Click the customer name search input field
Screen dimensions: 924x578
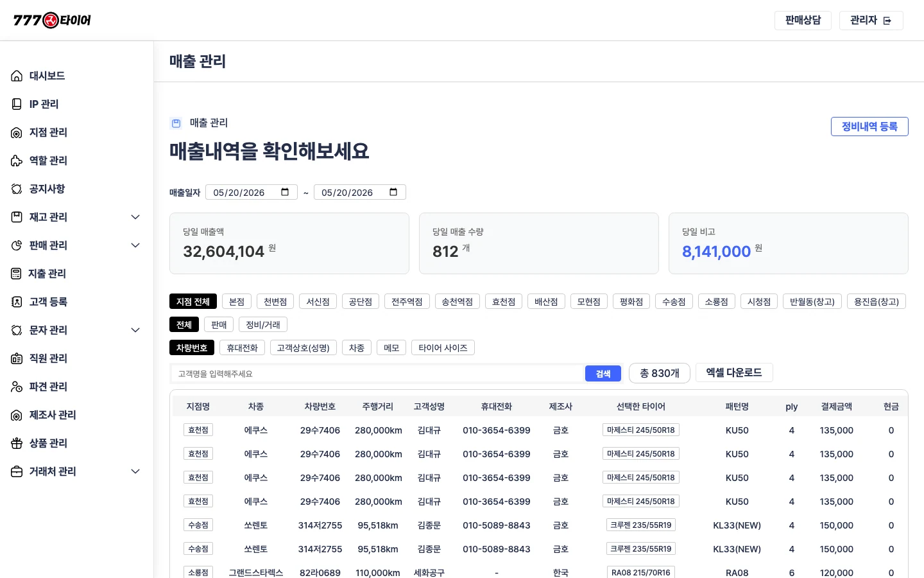pos(378,374)
